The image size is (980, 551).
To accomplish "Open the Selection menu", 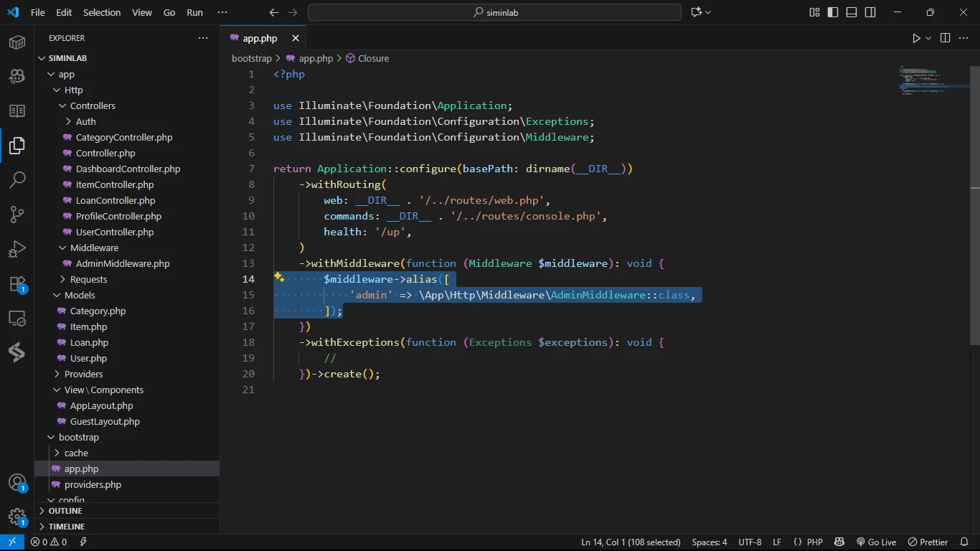I will pyautogui.click(x=102, y=12).
